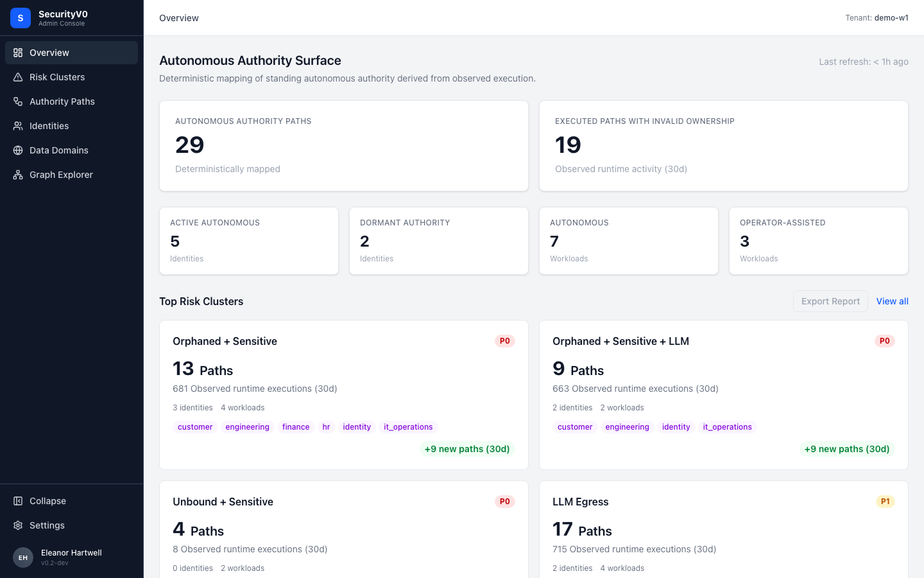Open Executed Paths With Invalid Ownership card
The height and width of the screenshot is (578, 924).
point(724,146)
